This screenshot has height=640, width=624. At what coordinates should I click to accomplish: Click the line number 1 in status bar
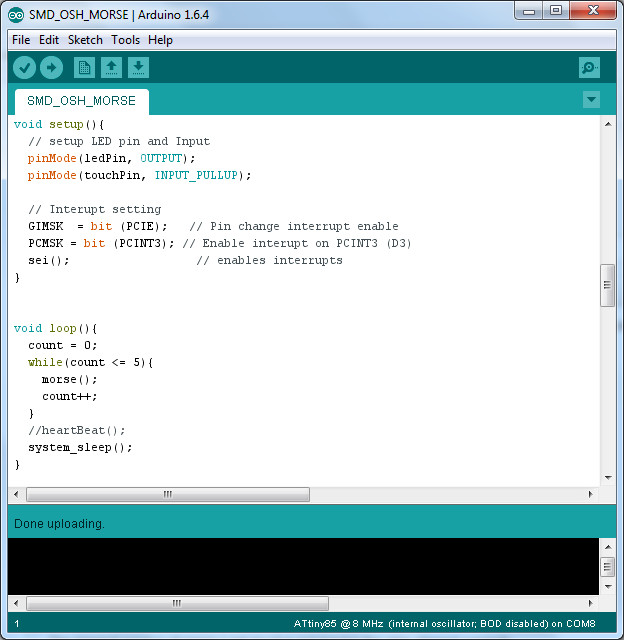[17, 624]
